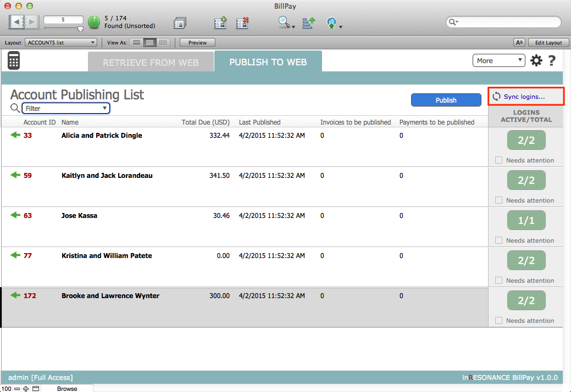
Task: Click the Delete Record toolbar icon
Action: point(242,23)
